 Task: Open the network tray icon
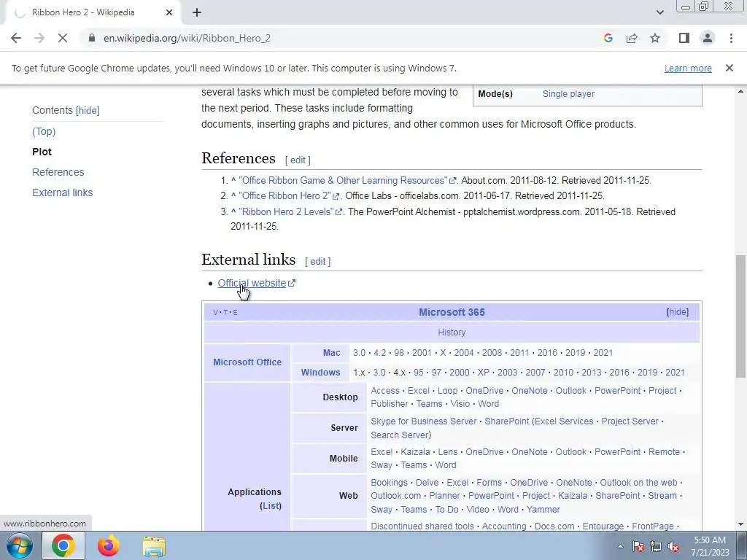[x=656, y=547]
